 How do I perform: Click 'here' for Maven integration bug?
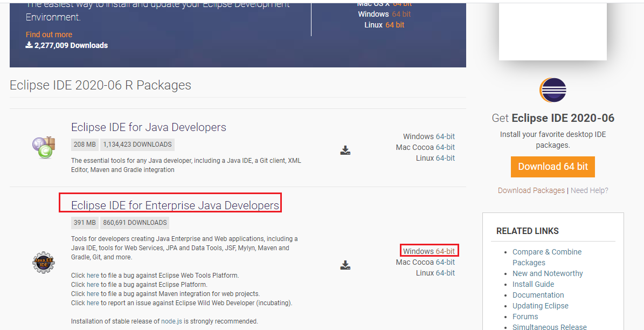93,294
